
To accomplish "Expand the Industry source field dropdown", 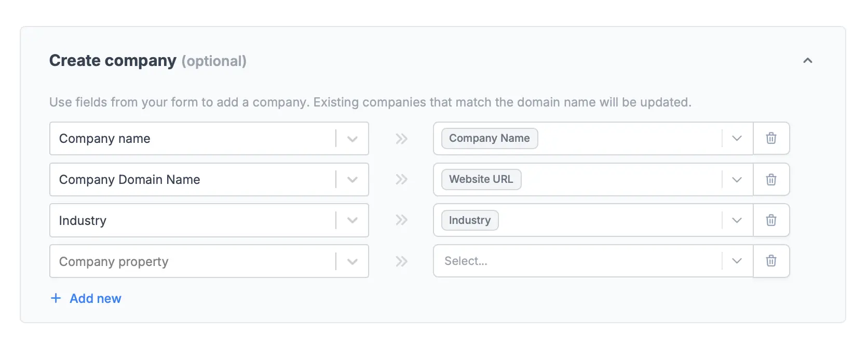I will 352,220.
